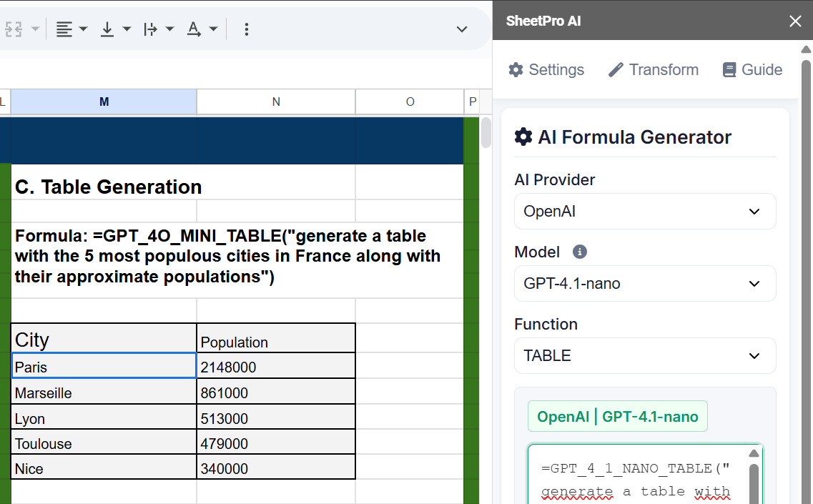The height and width of the screenshot is (504, 813).
Task: Select the 2148000 population cell
Action: click(276, 365)
